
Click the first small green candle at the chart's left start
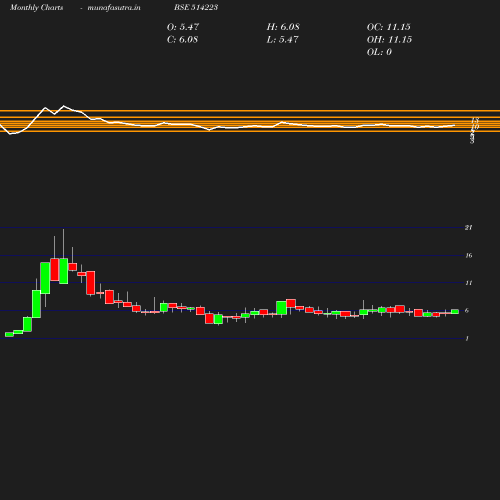9,334
